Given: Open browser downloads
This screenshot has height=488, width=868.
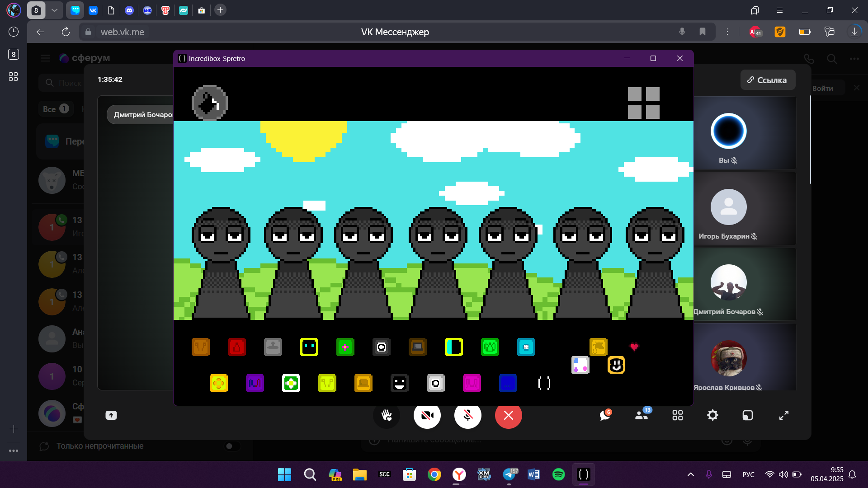Looking at the screenshot, I should [x=854, y=32].
